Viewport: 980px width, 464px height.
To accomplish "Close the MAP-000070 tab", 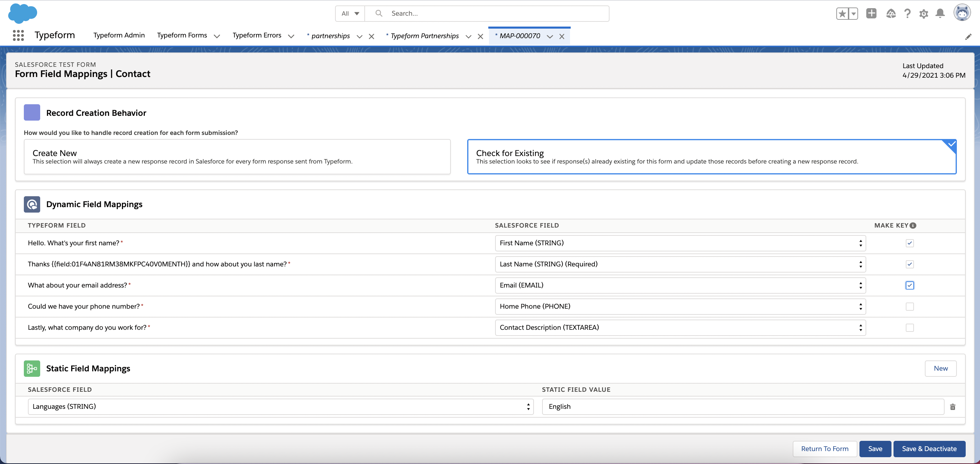I will coord(562,36).
